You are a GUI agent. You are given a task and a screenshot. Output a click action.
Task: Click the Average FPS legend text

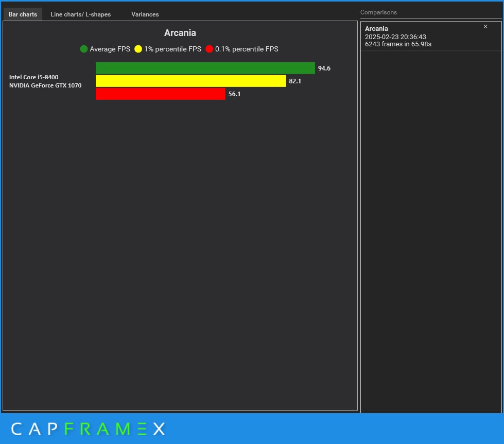pos(110,49)
